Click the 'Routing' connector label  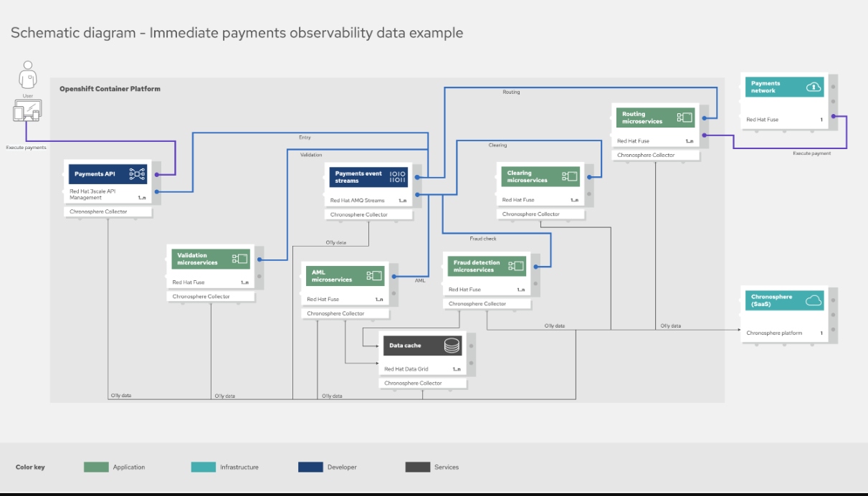pos(511,92)
